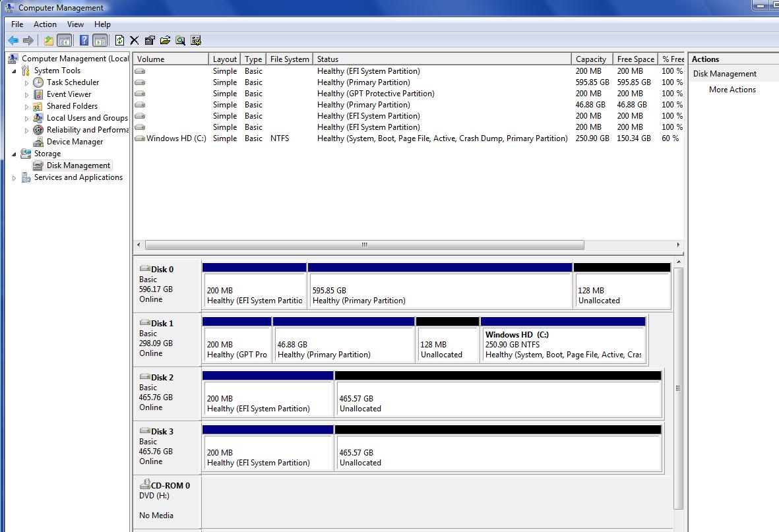
Task: Expand the Task Scheduler tree node
Action: pos(27,83)
